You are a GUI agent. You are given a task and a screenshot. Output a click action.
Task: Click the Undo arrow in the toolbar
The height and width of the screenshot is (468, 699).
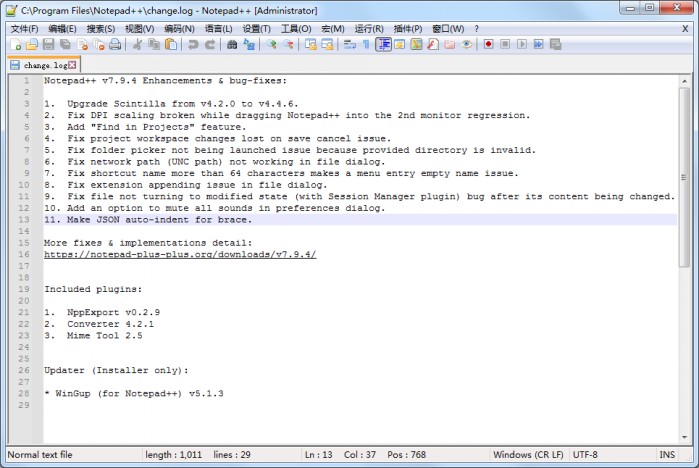click(x=192, y=45)
